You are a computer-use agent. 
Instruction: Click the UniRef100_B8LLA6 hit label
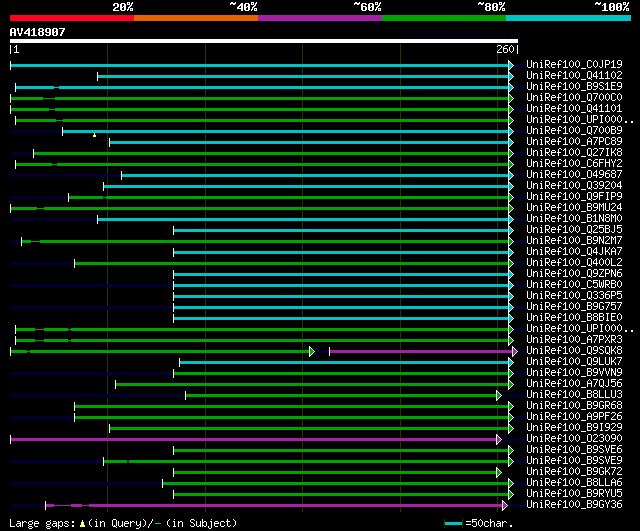[574, 483]
